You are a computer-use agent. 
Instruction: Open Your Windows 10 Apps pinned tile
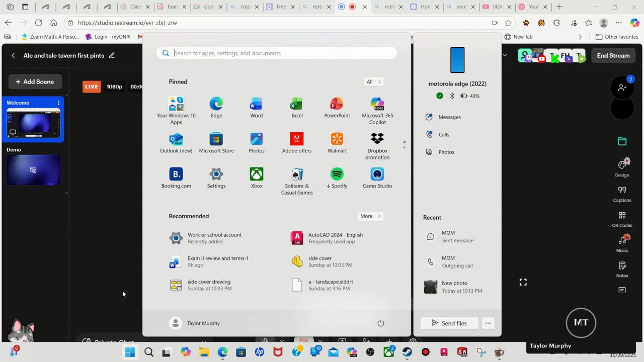[176, 111]
